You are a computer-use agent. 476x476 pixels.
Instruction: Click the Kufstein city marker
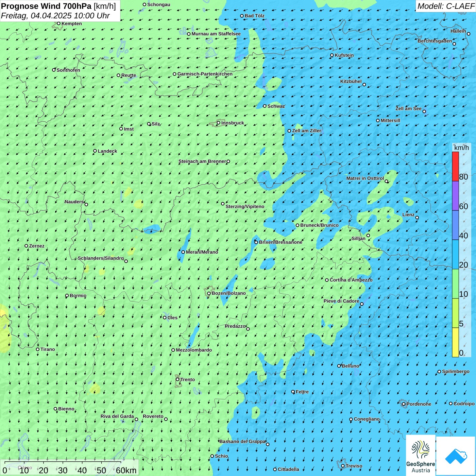click(x=332, y=55)
